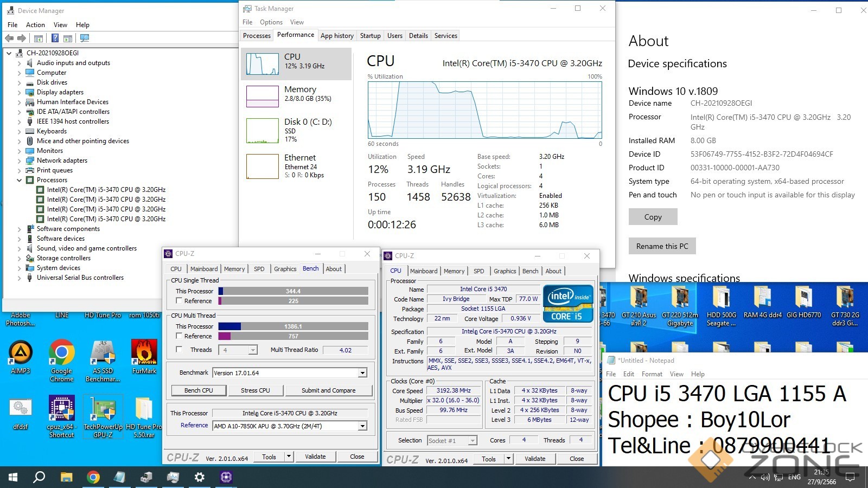Screen dimensions: 868x488
Task: Select the HDD 500G Seagate desktop icon
Action: tap(722, 306)
